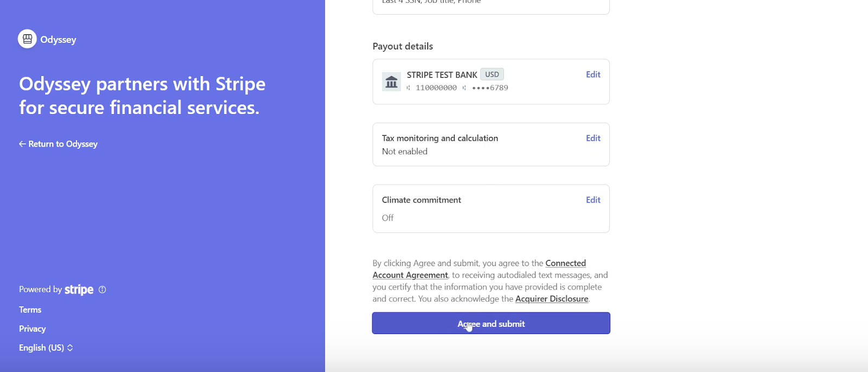The image size is (868, 372).
Task: Open the Terms link
Action: coord(30,310)
